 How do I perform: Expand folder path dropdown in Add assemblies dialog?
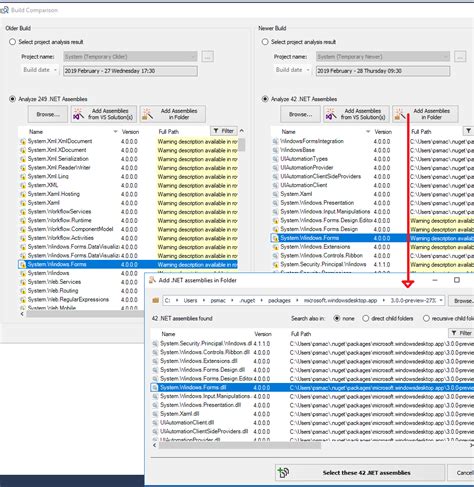click(x=441, y=300)
